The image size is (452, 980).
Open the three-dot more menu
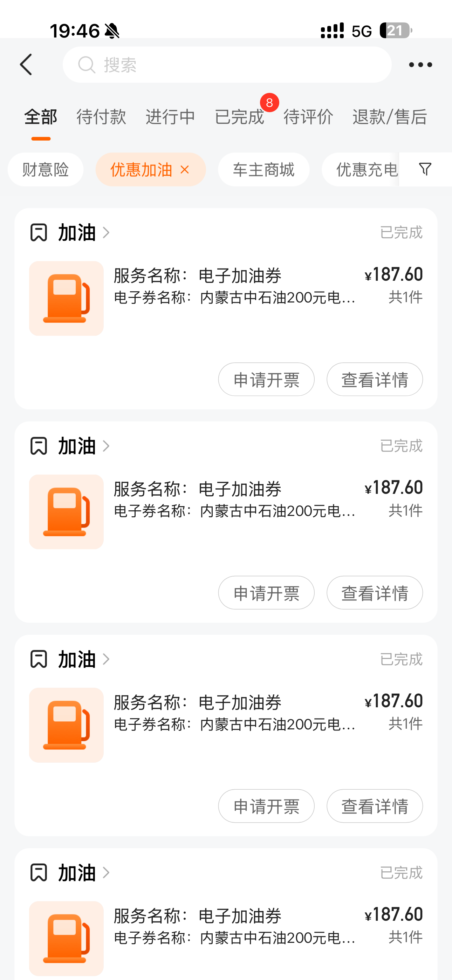point(420,65)
